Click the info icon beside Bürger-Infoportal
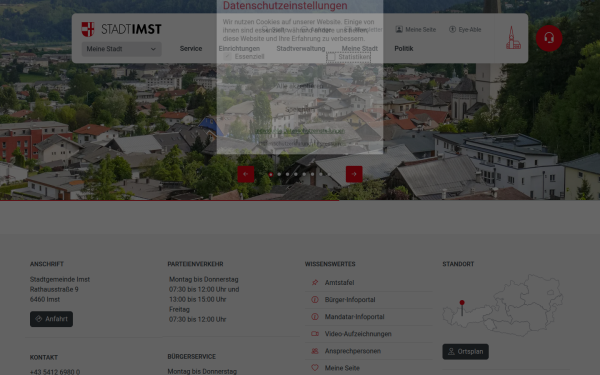This screenshot has width=600, height=375. pyautogui.click(x=315, y=300)
